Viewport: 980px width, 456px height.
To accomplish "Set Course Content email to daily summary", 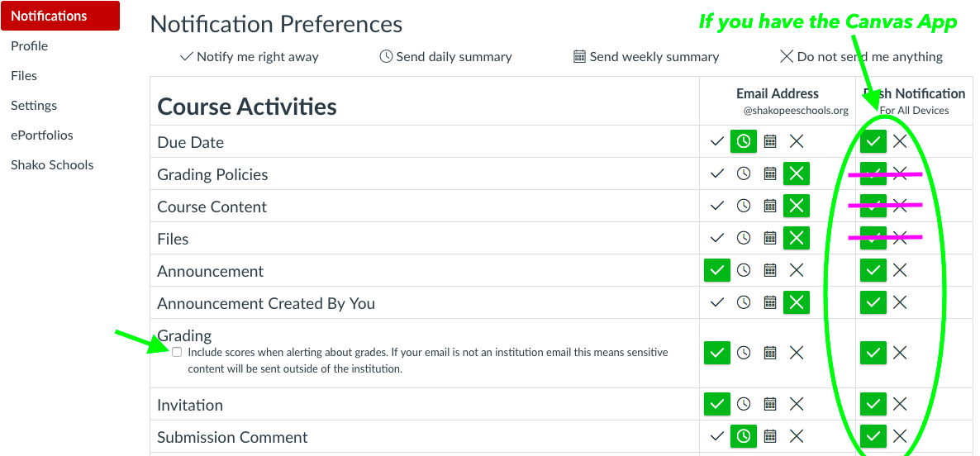I will pyautogui.click(x=744, y=207).
